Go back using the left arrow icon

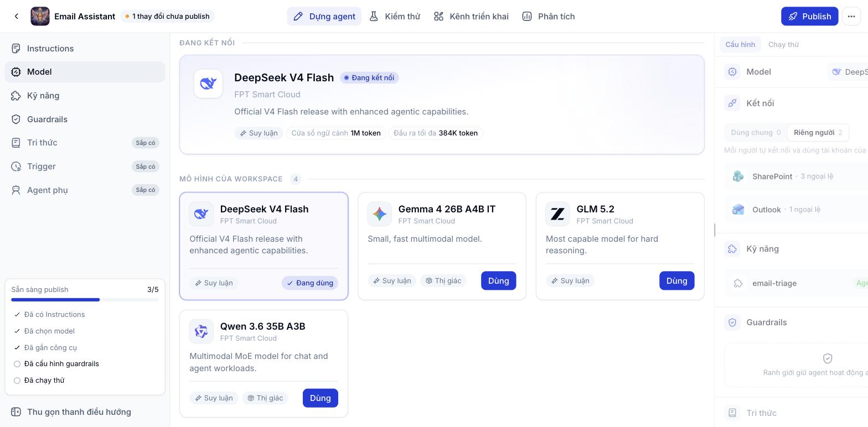tap(17, 17)
